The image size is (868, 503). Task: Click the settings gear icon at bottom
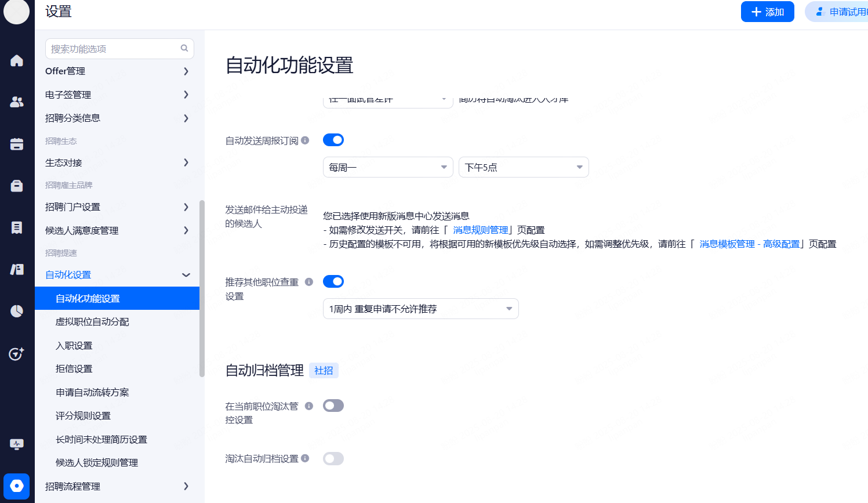point(17,486)
